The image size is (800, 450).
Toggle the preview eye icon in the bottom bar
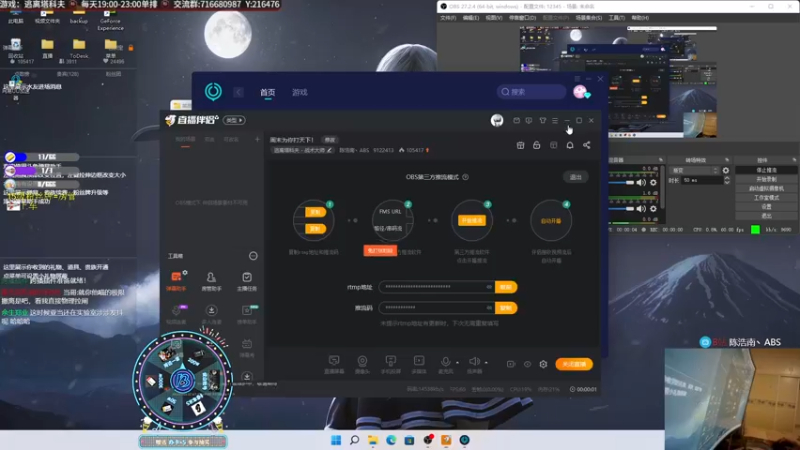coord(528,364)
